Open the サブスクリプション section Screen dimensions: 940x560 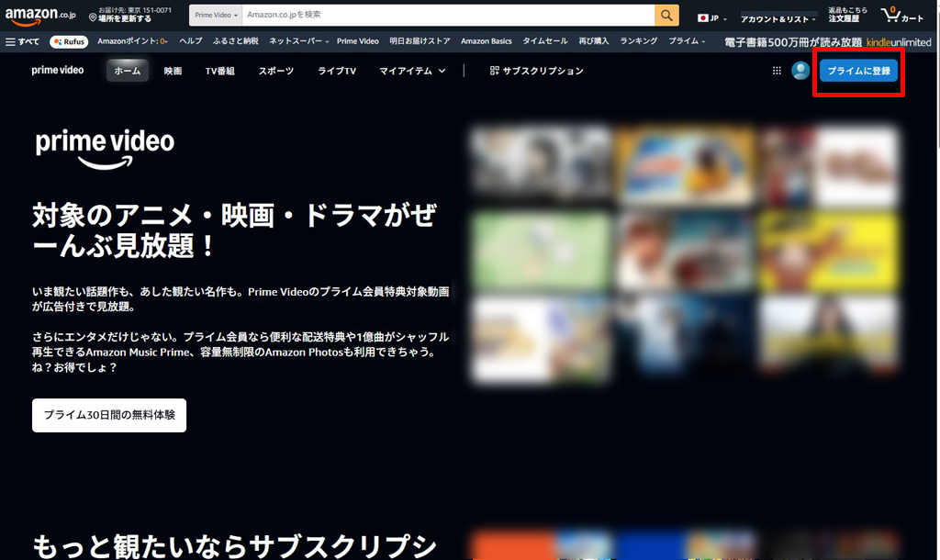click(x=536, y=71)
